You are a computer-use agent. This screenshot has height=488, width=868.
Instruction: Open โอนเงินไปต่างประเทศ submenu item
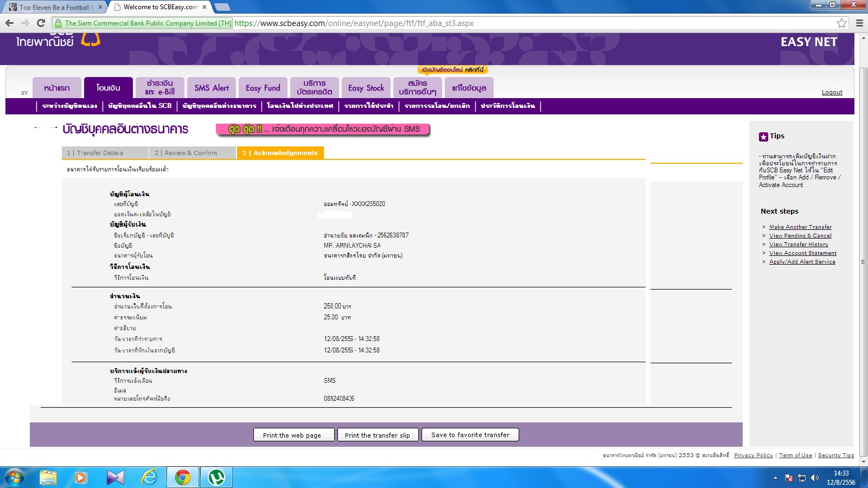(x=300, y=106)
